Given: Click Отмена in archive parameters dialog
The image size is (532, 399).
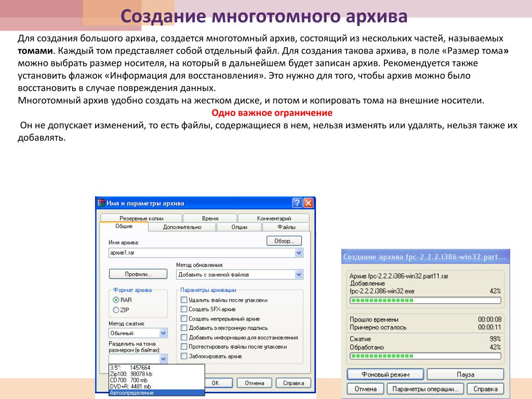Looking at the screenshot, I should click(x=255, y=383).
